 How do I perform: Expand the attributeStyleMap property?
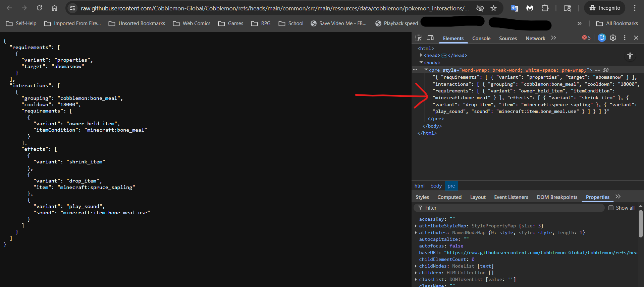click(416, 226)
